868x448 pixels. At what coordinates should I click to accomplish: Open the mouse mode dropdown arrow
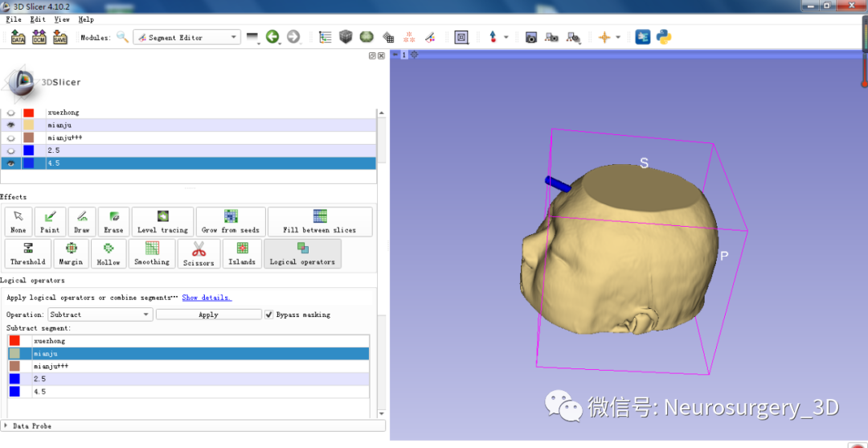pyautogui.click(x=506, y=37)
